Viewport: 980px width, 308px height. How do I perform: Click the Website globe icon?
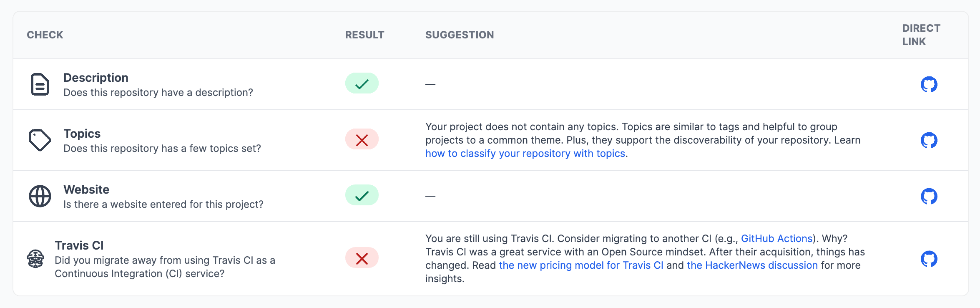[39, 196]
